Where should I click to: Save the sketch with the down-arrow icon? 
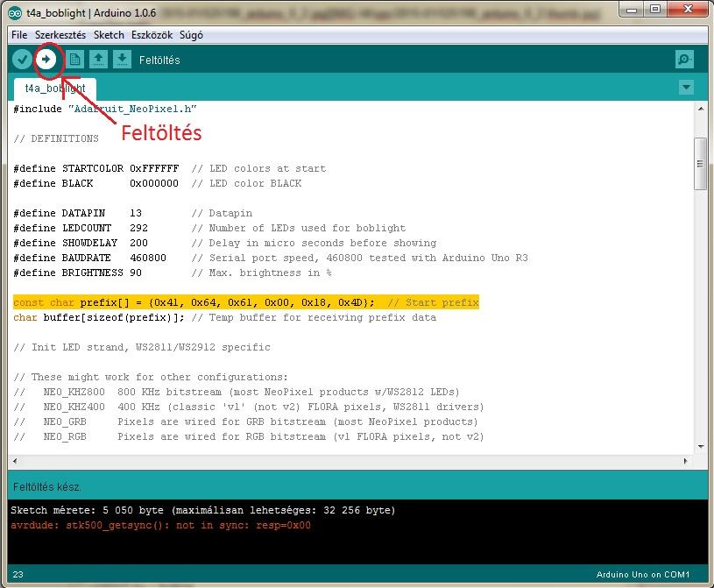click(x=122, y=60)
